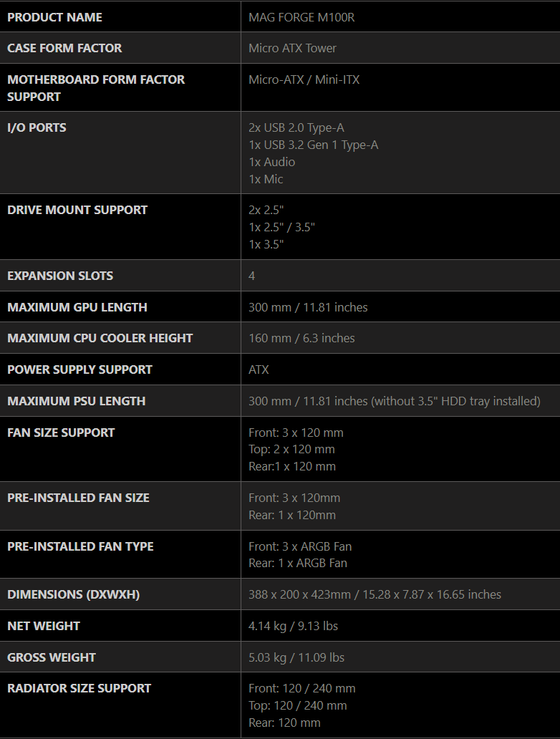
Task: Click the PRODUCT NAME row label
Action: point(54,17)
